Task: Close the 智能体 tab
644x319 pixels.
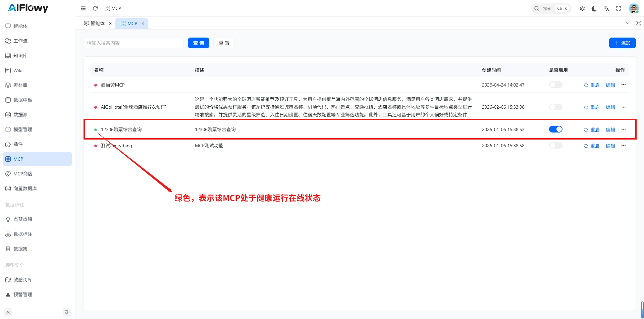Action: 110,23
